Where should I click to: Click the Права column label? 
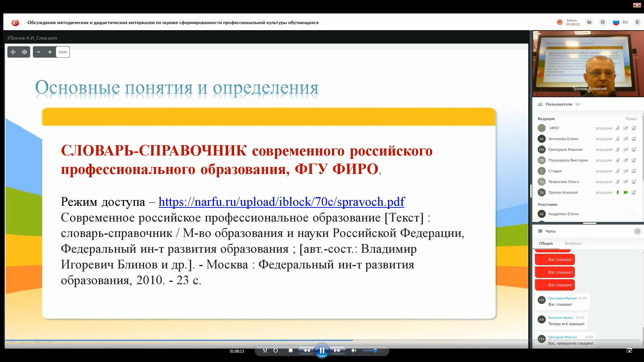click(x=631, y=119)
